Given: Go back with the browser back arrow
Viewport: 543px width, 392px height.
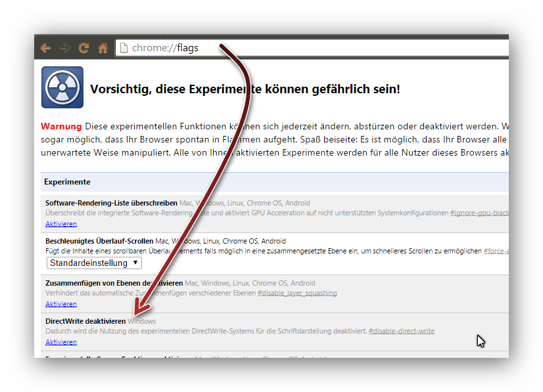Looking at the screenshot, I should click(46, 48).
